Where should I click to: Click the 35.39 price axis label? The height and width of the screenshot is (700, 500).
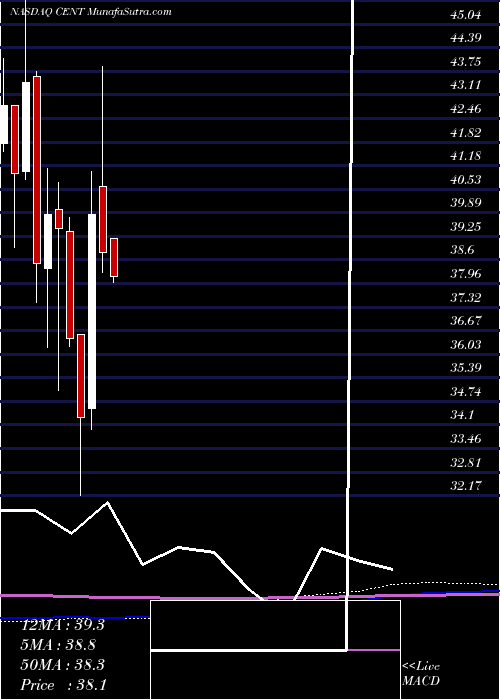pos(466,368)
